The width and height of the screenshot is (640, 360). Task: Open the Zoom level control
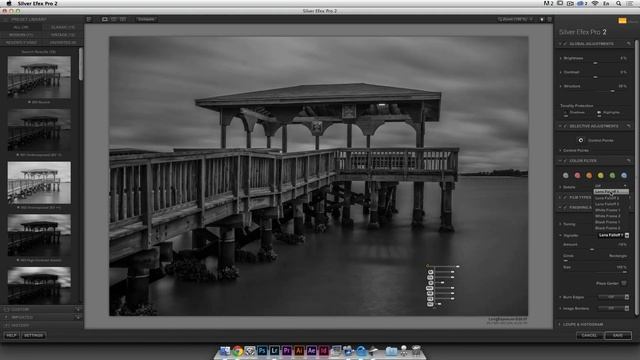(515, 19)
